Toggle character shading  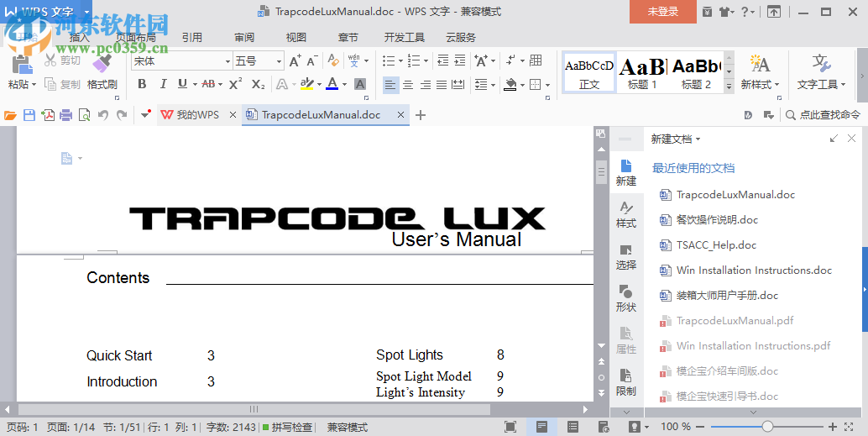tap(360, 84)
